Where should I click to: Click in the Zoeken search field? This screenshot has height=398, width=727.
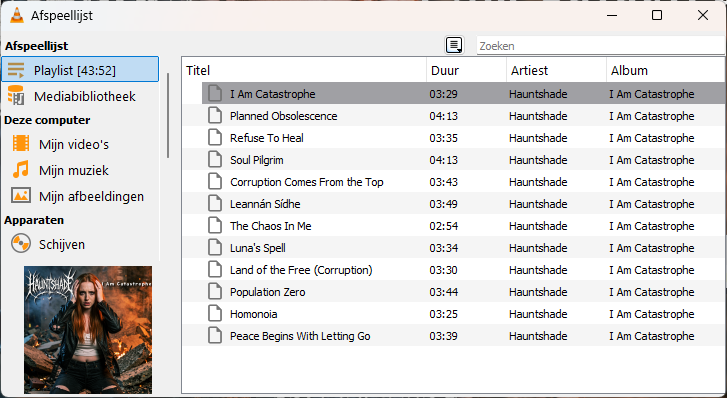tap(601, 45)
